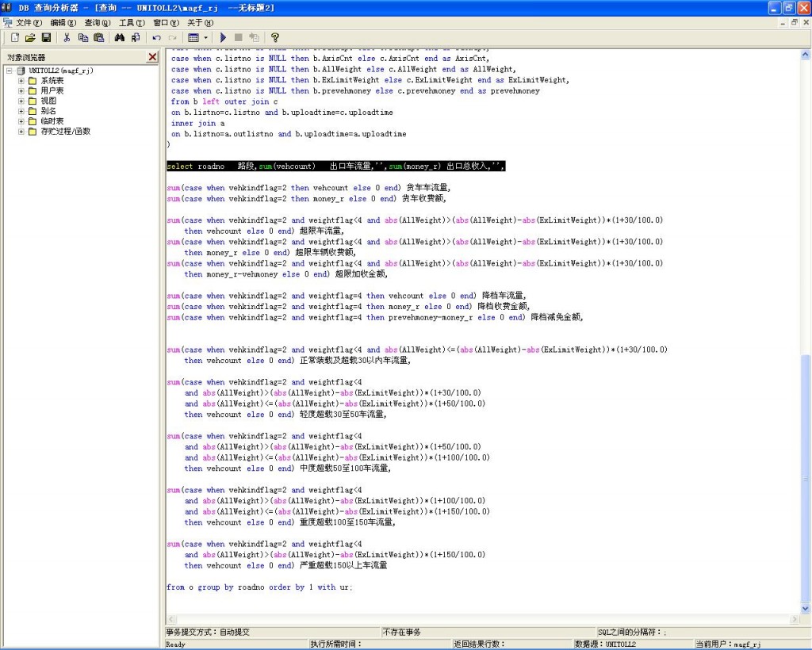Open the 工具(T) menu

[132, 23]
